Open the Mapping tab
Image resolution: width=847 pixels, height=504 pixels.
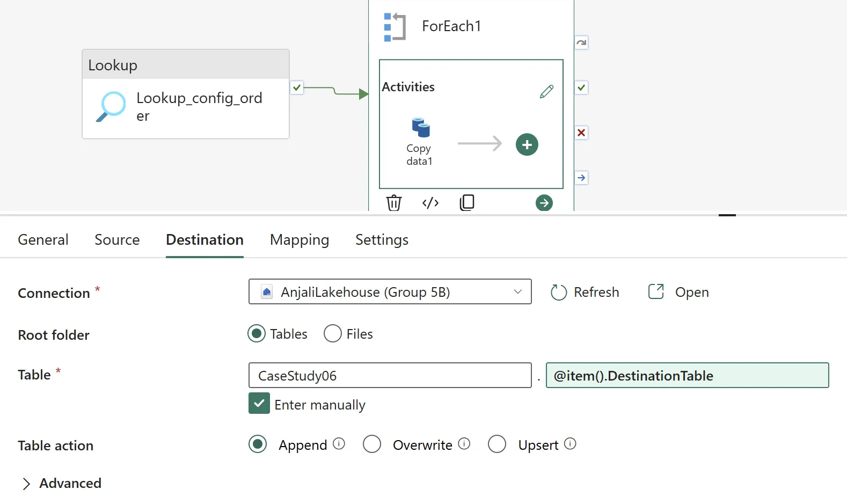coord(300,239)
